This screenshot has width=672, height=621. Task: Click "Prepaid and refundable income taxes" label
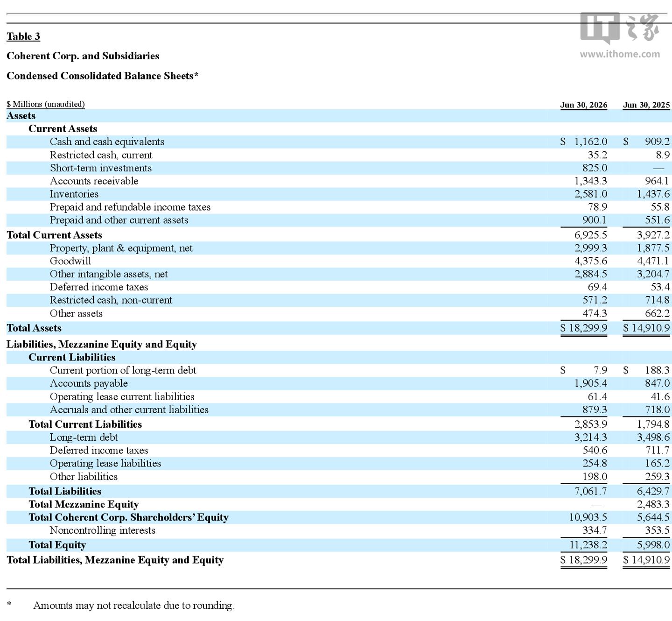(130, 207)
